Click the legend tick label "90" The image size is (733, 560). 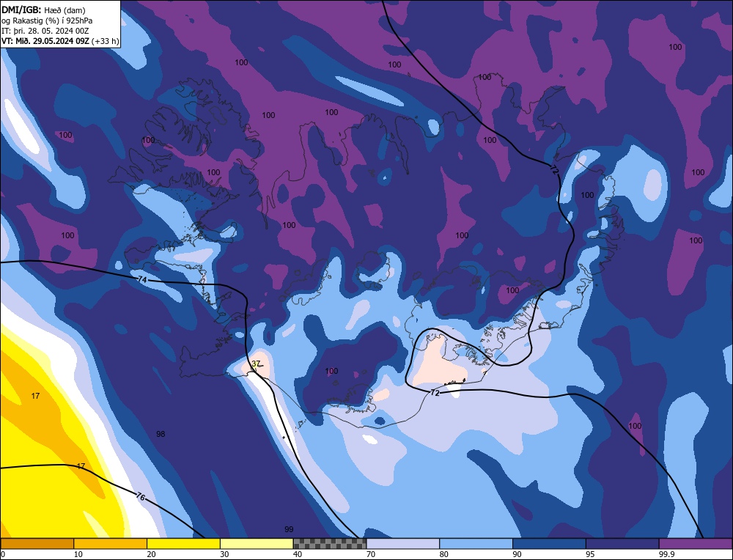point(517,554)
